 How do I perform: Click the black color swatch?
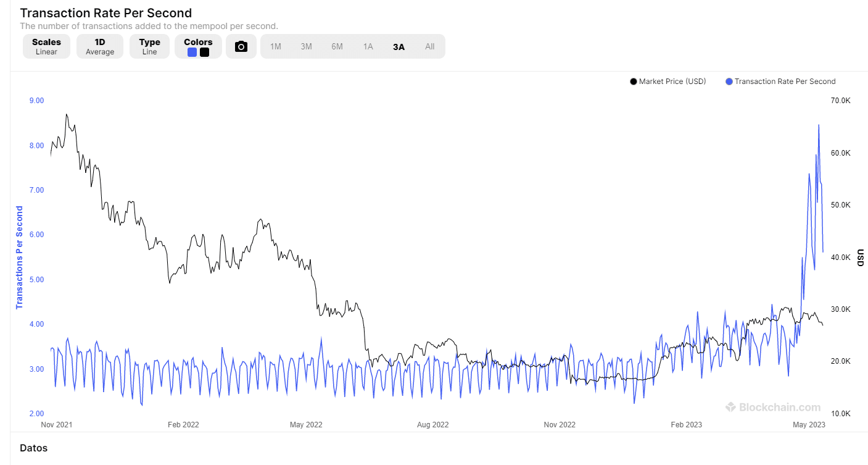coord(204,52)
